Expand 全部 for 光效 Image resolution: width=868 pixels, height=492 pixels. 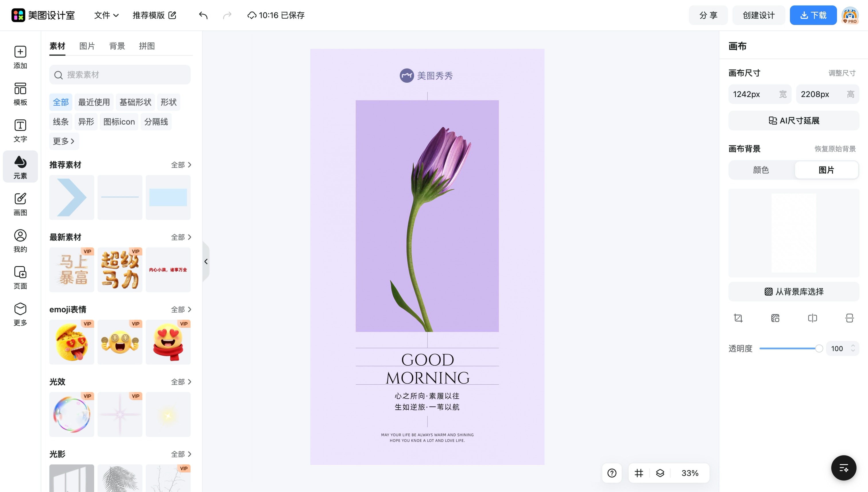point(181,382)
